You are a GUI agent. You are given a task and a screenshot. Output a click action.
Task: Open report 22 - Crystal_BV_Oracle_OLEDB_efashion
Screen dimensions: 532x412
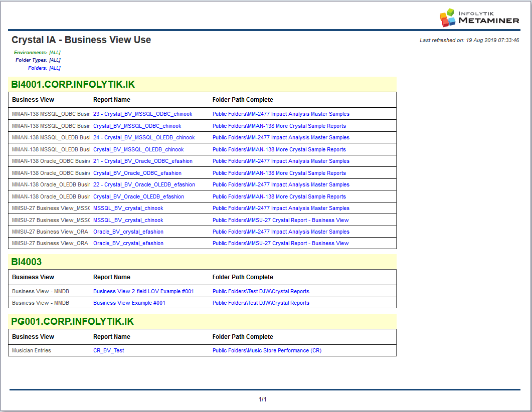tap(144, 184)
